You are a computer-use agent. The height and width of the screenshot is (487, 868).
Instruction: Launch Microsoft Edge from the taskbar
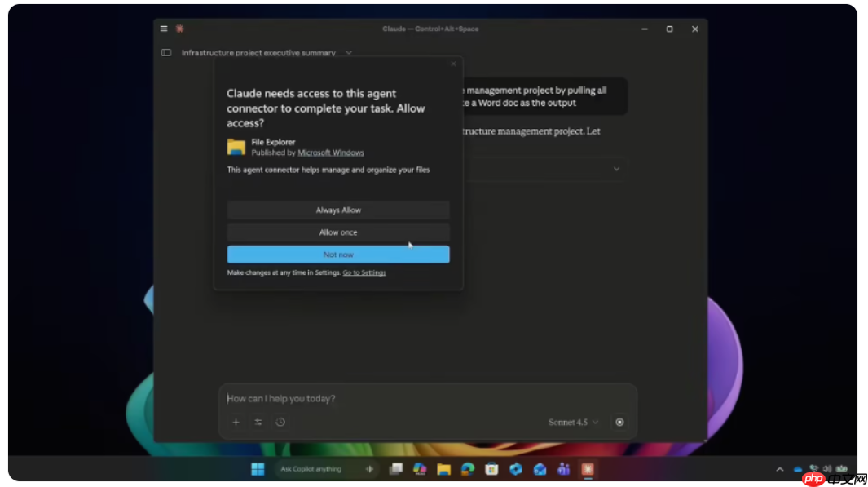[x=468, y=469]
